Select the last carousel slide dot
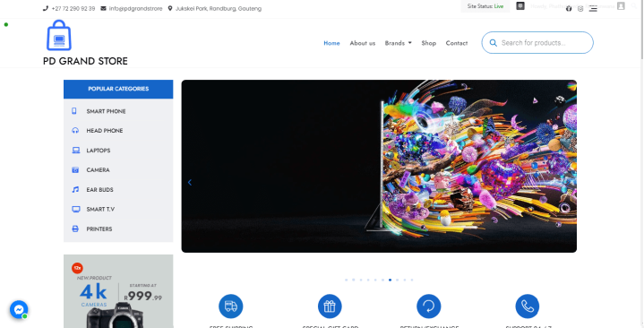 [x=412, y=280]
